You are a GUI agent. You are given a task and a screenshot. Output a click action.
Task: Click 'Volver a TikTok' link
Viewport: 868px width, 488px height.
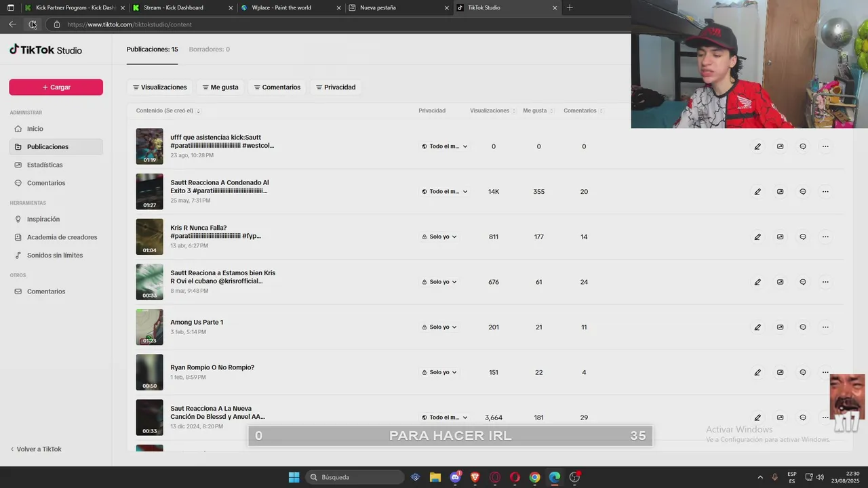point(35,449)
